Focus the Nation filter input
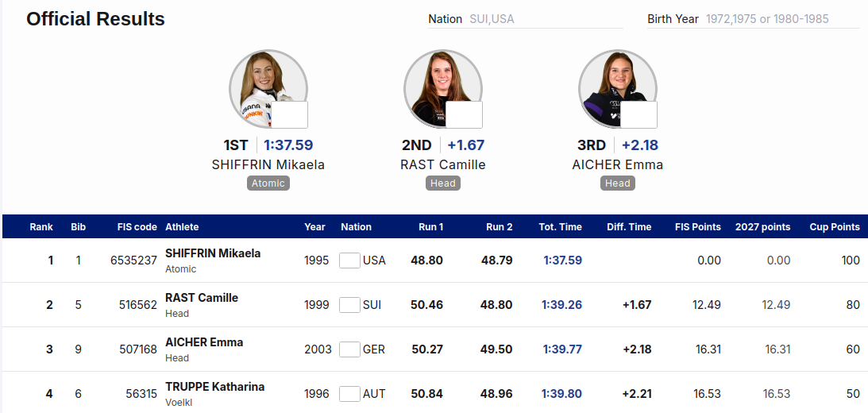 click(x=546, y=19)
